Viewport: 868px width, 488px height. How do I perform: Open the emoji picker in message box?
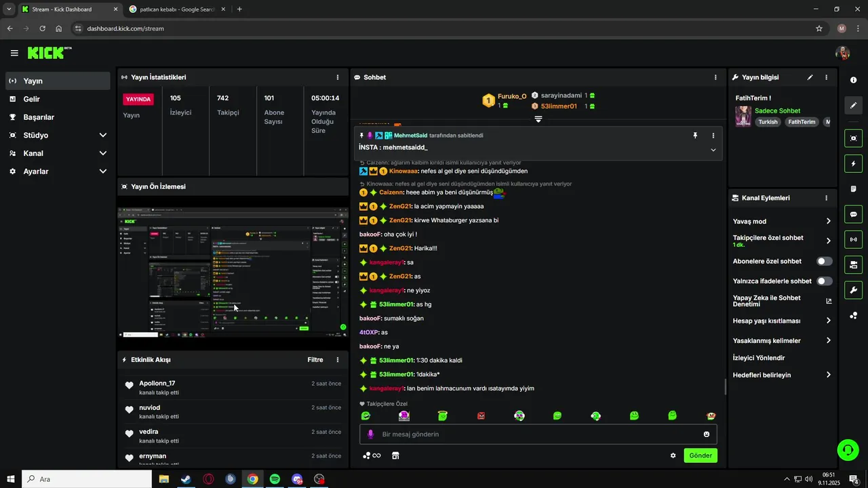[x=707, y=434]
